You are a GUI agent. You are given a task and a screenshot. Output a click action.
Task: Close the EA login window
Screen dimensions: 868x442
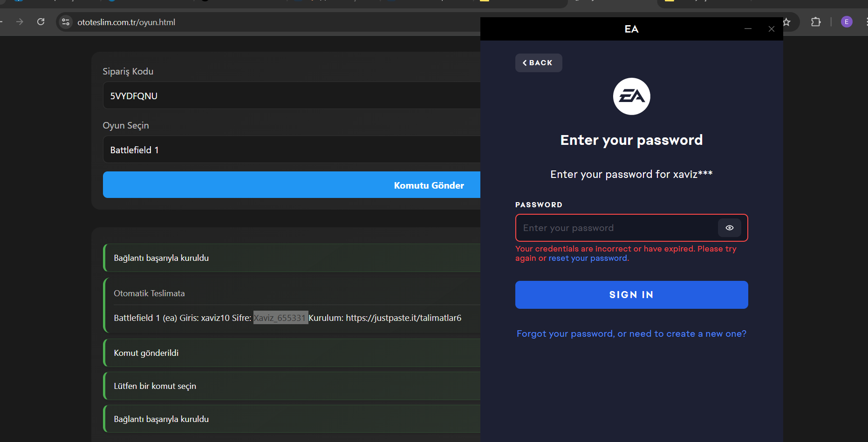(x=772, y=29)
